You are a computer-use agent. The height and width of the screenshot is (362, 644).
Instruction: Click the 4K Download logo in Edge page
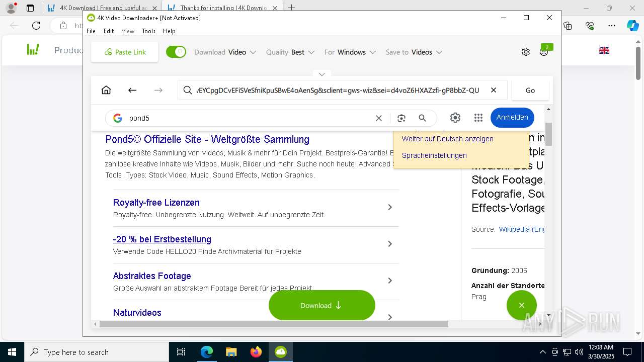tap(33, 50)
